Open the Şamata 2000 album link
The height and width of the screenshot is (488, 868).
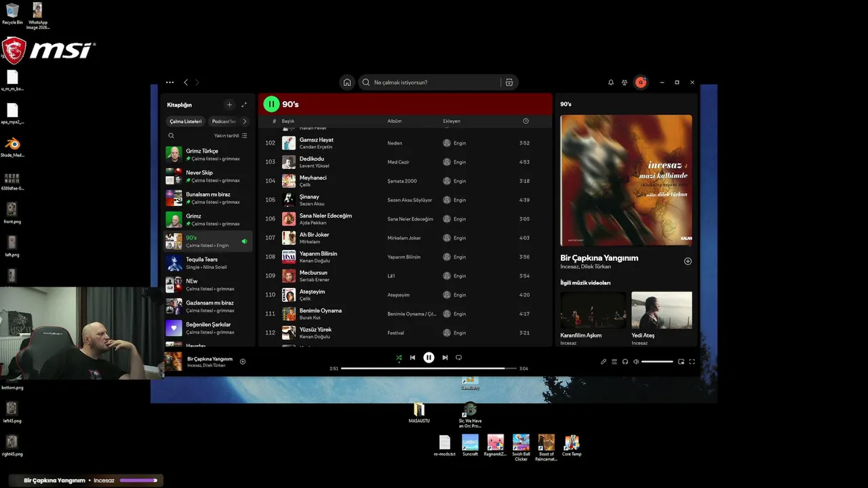pos(402,181)
